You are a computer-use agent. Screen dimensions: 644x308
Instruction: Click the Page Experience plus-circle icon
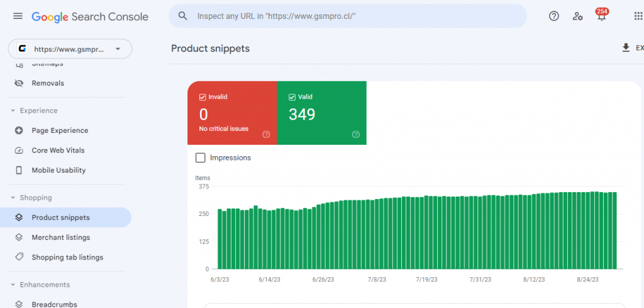point(18,130)
